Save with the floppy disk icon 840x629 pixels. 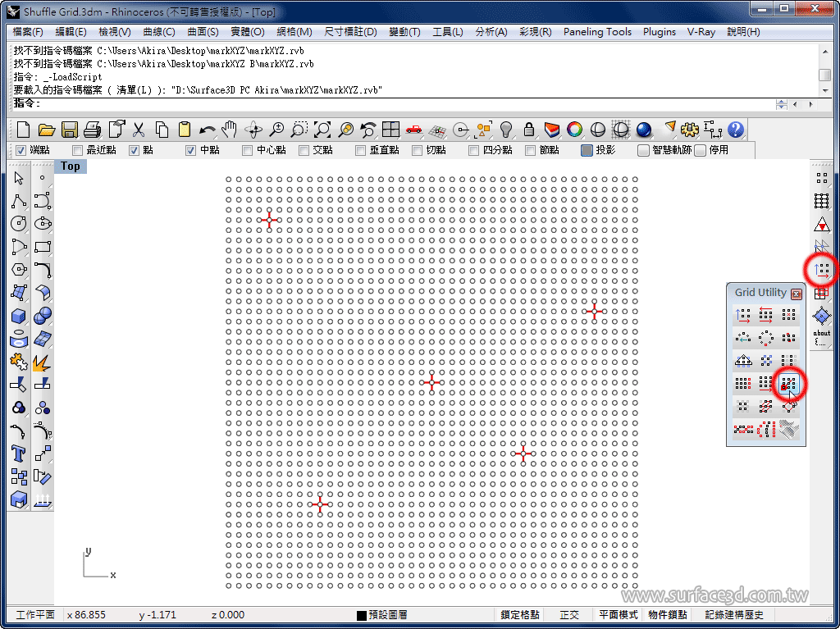click(x=70, y=130)
